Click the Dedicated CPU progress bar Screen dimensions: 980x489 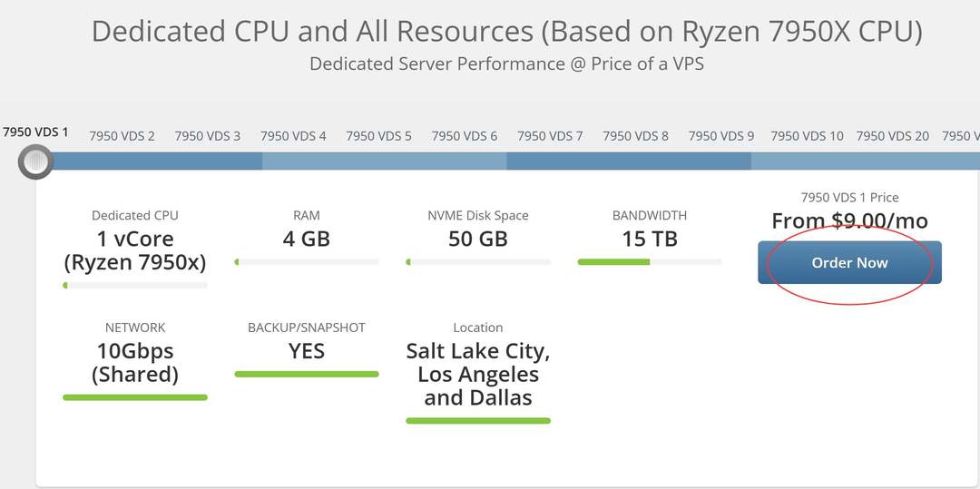pyautogui.click(x=135, y=285)
